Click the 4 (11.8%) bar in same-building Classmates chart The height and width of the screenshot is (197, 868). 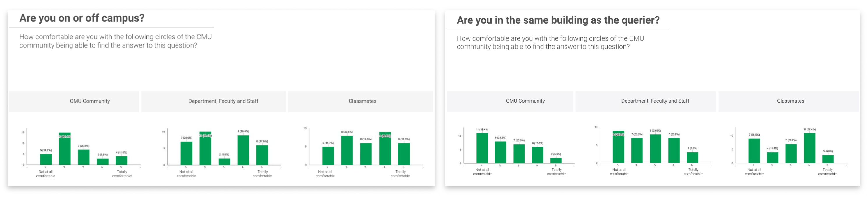772,158
